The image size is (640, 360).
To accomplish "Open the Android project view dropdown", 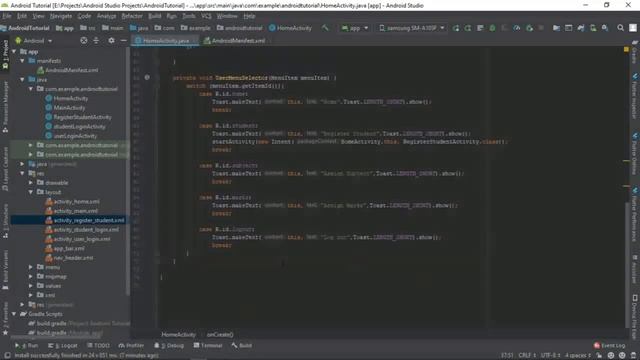I will pyautogui.click(x=33, y=40).
